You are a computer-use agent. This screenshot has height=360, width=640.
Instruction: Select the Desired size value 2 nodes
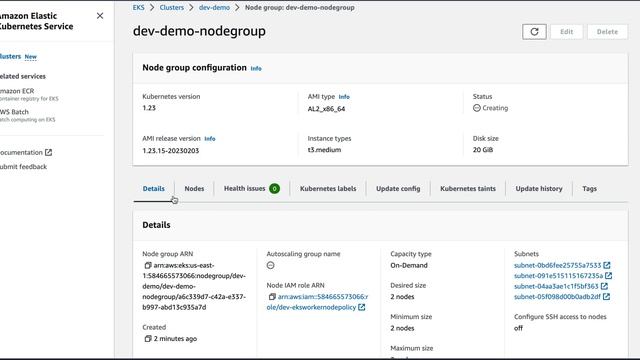pos(402,297)
